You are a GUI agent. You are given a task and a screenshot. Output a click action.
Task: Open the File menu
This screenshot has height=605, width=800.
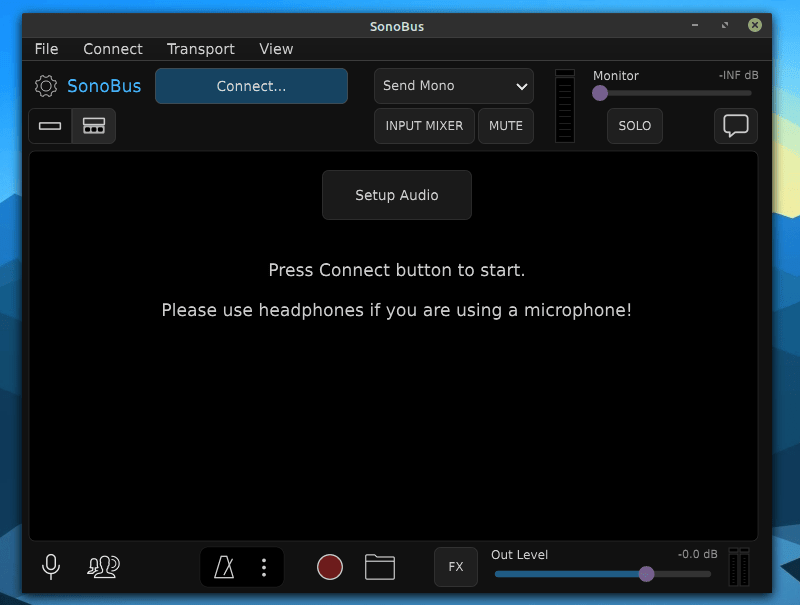click(46, 49)
